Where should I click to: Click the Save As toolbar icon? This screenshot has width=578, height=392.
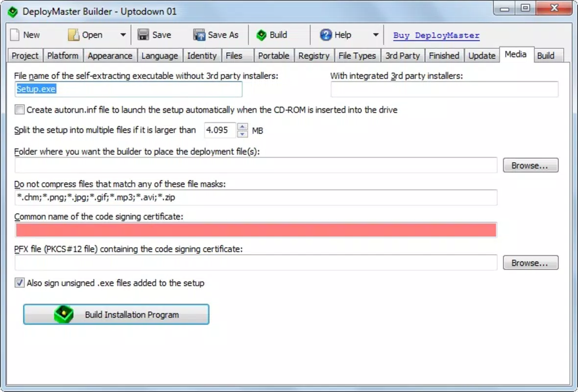click(199, 35)
